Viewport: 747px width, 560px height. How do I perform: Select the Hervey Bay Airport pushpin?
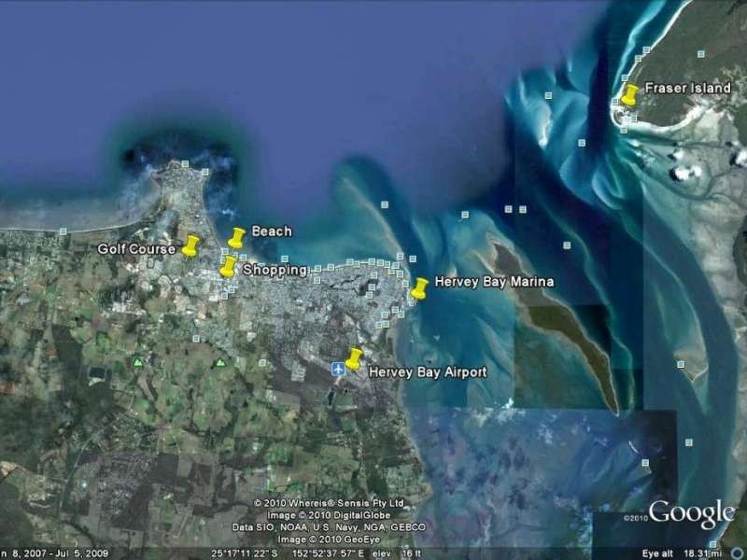[x=353, y=357]
